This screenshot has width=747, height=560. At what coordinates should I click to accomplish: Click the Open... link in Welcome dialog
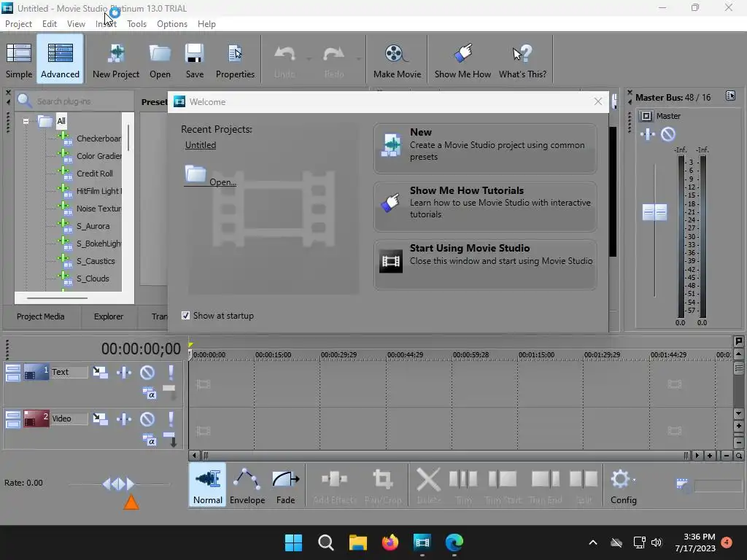tap(210, 176)
